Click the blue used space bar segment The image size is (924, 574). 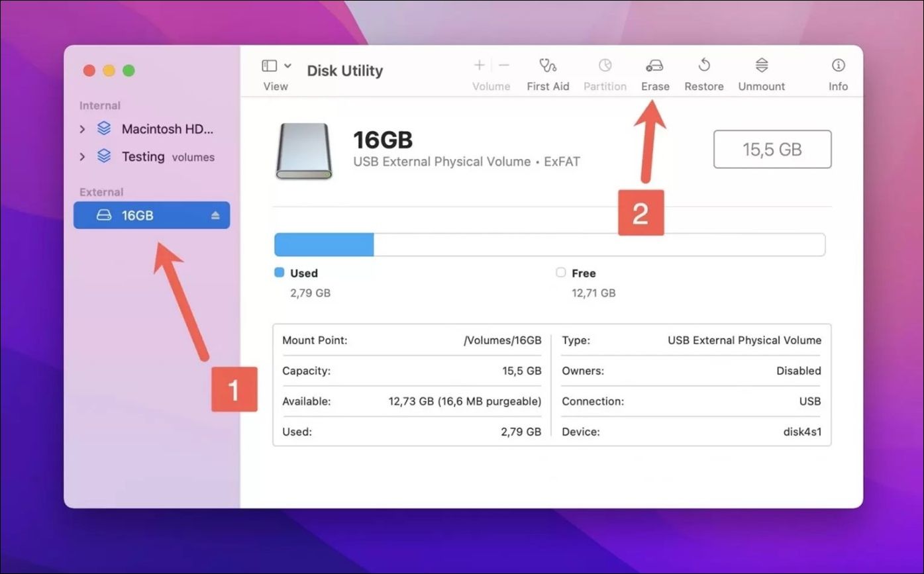(324, 244)
